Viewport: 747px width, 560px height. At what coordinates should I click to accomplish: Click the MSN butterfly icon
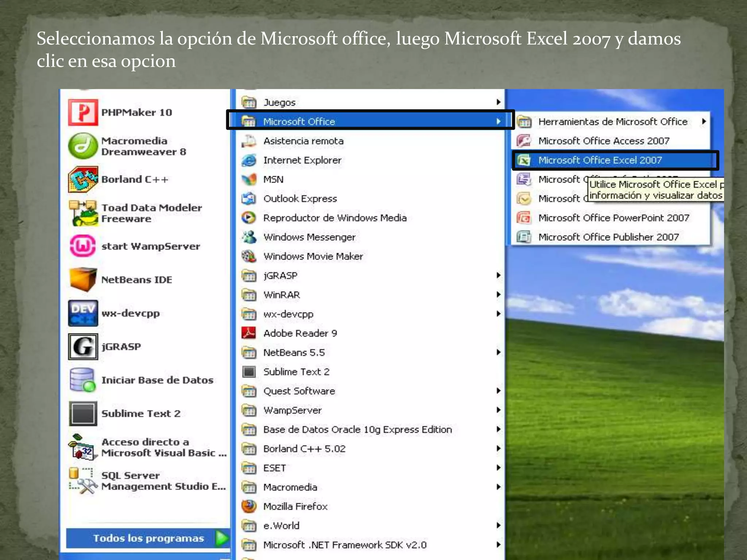click(249, 179)
